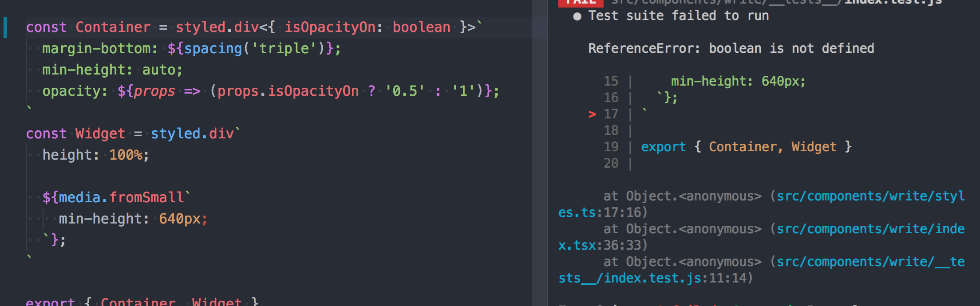Click line number 18 in the terminal snippet
This screenshot has height=306, width=980.
pos(611,131)
